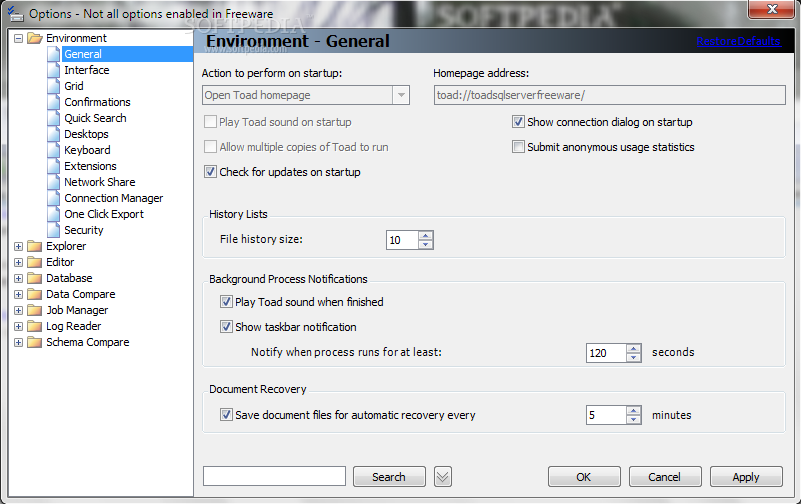
Task: Click the Desktops page icon
Action: pyautogui.click(x=54, y=134)
